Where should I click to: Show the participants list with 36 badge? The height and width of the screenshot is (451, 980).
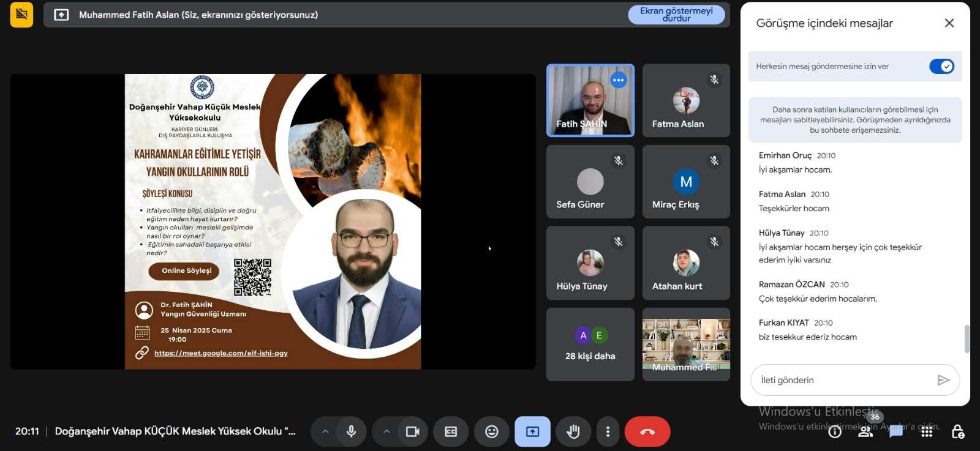(865, 431)
